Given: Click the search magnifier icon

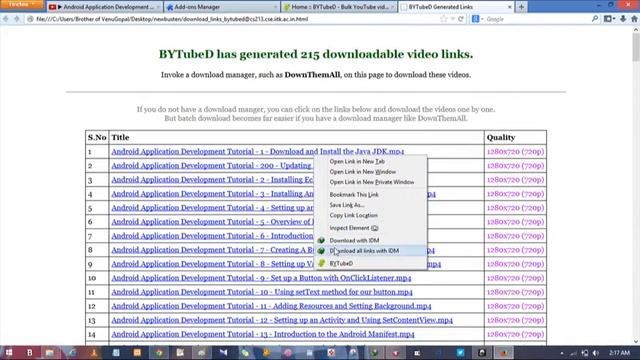Looking at the screenshot, I should coord(595,19).
